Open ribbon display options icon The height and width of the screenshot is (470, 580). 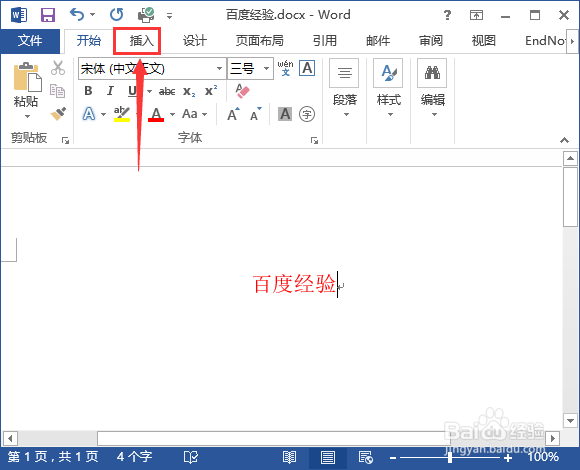476,15
